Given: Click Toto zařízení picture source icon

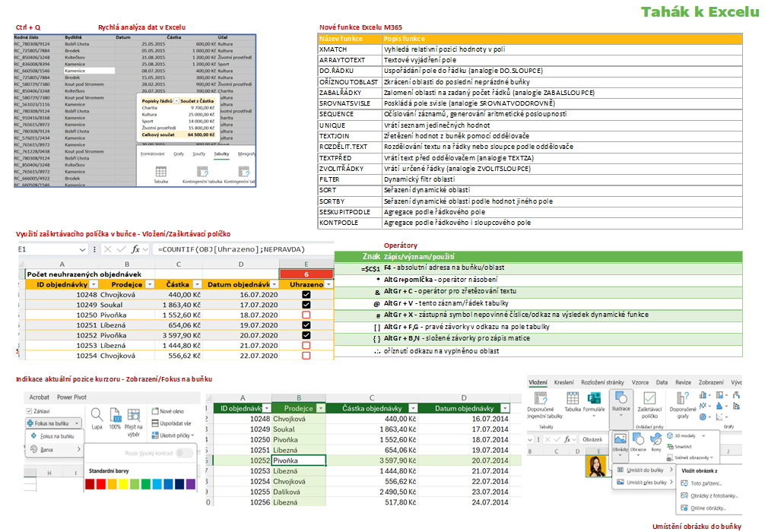Looking at the screenshot, I should pyautogui.click(x=684, y=483).
